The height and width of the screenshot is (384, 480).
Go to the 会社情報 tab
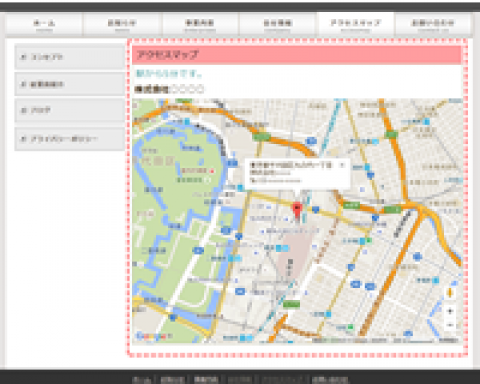(278, 24)
